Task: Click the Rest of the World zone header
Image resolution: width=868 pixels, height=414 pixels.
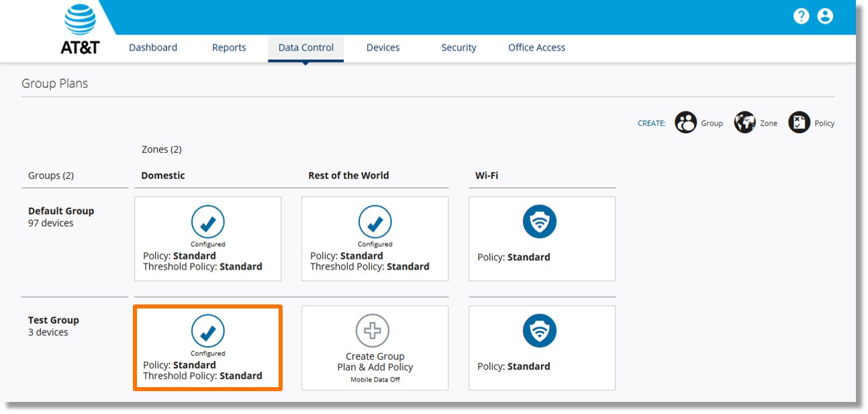Action: click(x=348, y=175)
